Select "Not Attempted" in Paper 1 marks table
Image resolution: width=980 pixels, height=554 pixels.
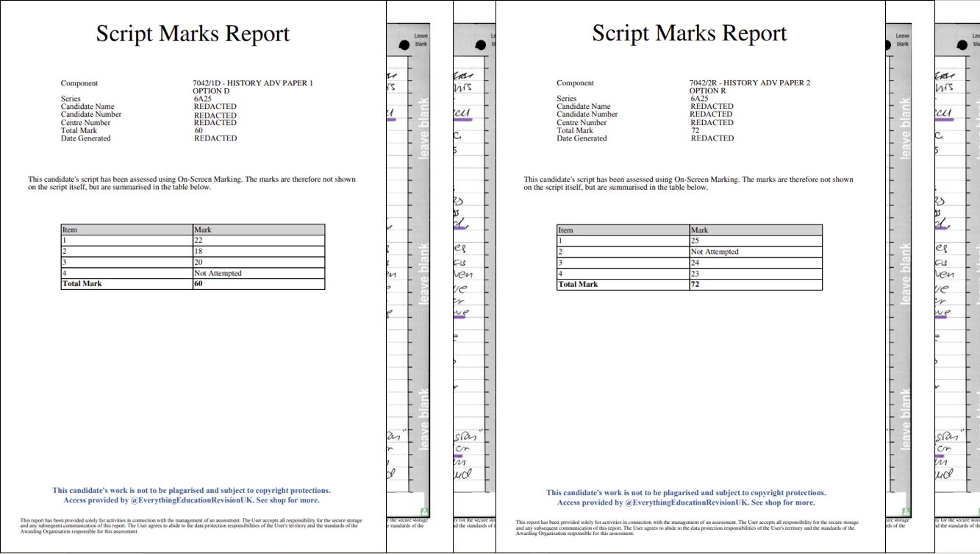(x=218, y=274)
